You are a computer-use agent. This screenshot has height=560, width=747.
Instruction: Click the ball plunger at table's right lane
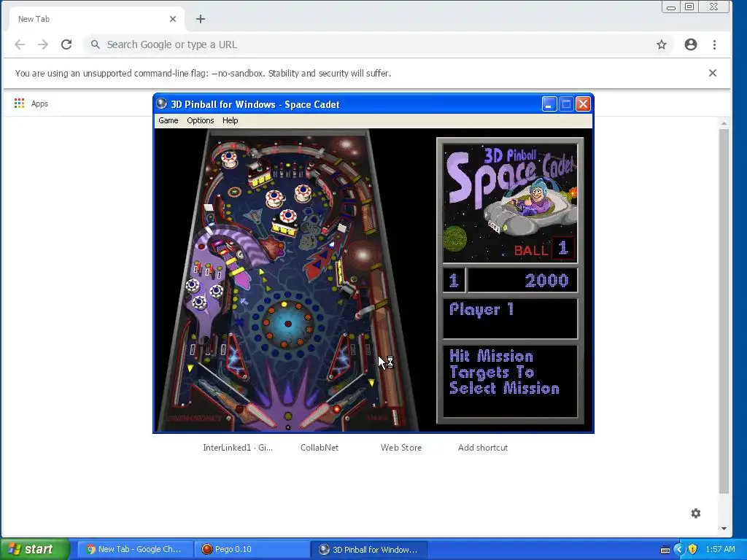coord(395,416)
